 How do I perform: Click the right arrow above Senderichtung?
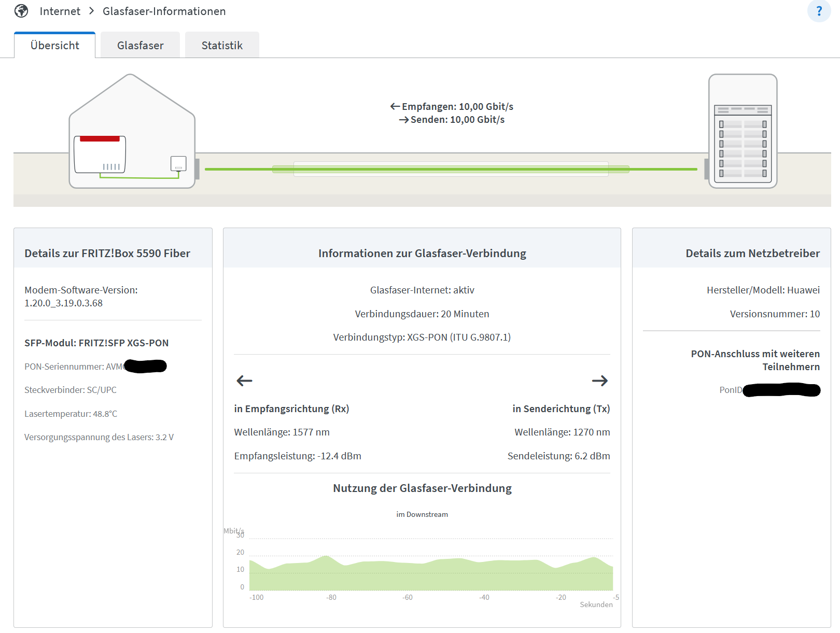click(x=600, y=381)
